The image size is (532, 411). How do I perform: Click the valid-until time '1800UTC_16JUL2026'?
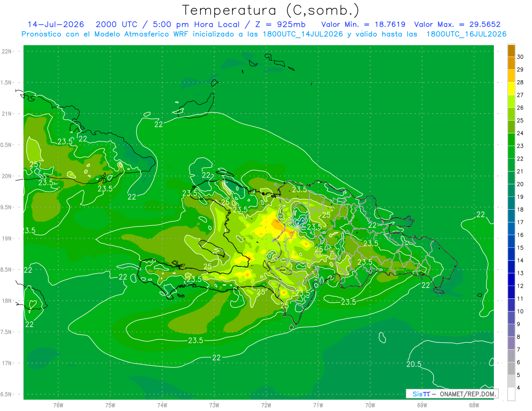pyautogui.click(x=466, y=34)
